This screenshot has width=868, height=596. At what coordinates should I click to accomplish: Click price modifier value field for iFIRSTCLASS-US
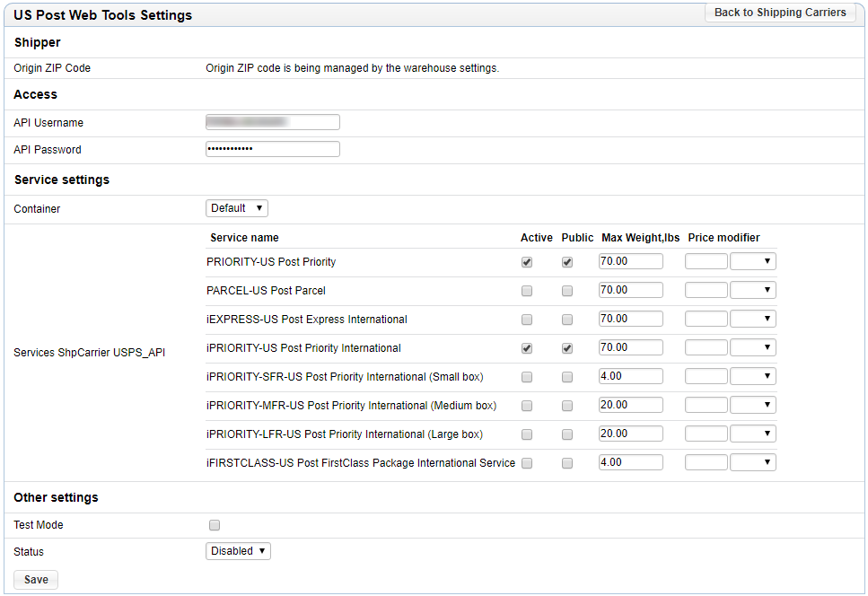coord(706,462)
